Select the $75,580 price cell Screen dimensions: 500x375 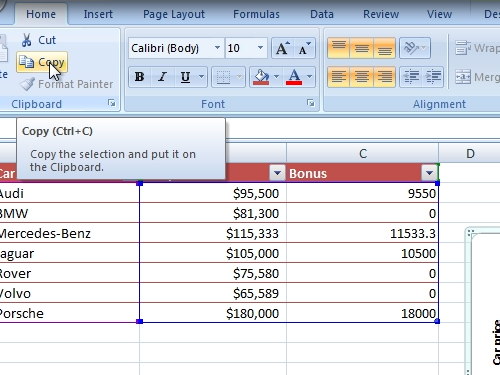(x=213, y=273)
